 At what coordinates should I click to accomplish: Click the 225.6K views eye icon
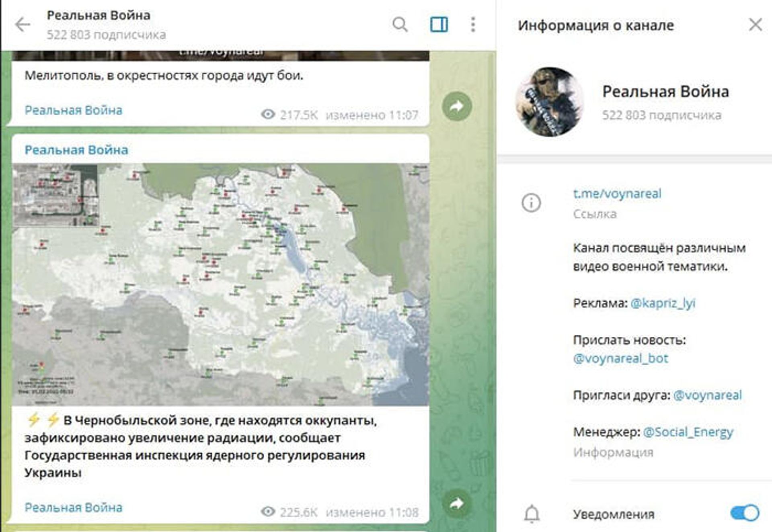coord(268,512)
